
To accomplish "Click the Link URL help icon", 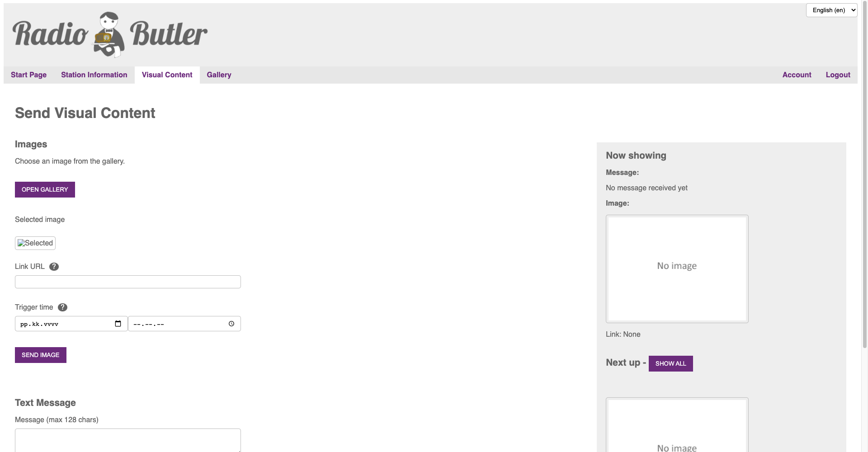I will pos(54,267).
